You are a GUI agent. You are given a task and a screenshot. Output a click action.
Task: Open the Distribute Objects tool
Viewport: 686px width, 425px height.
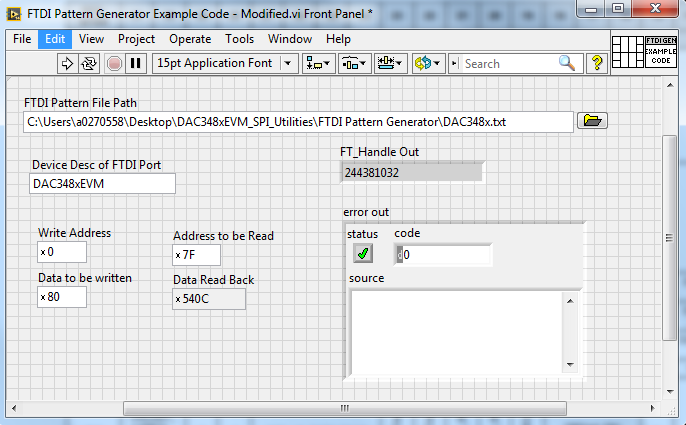(x=354, y=64)
